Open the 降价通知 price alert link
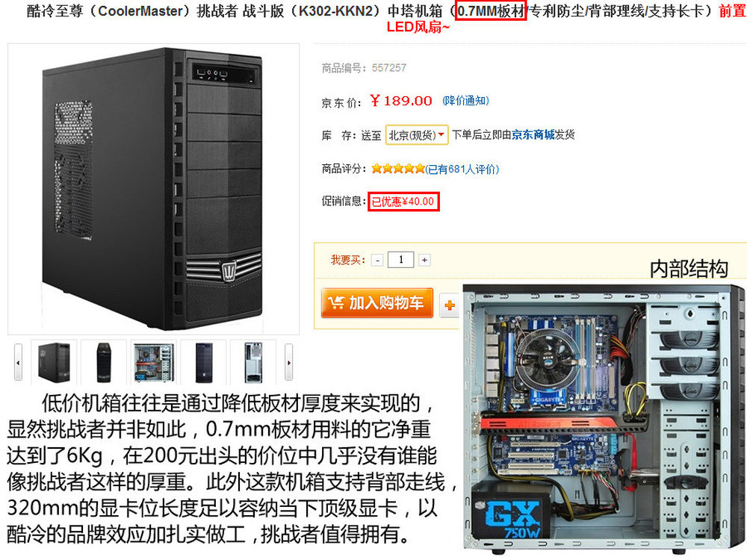Viewport: 747px width, 560px height. [x=465, y=101]
